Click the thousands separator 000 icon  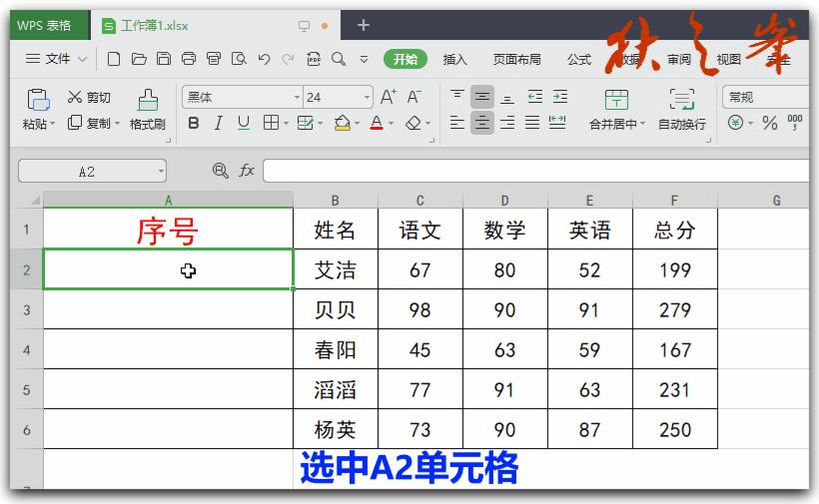pos(794,123)
